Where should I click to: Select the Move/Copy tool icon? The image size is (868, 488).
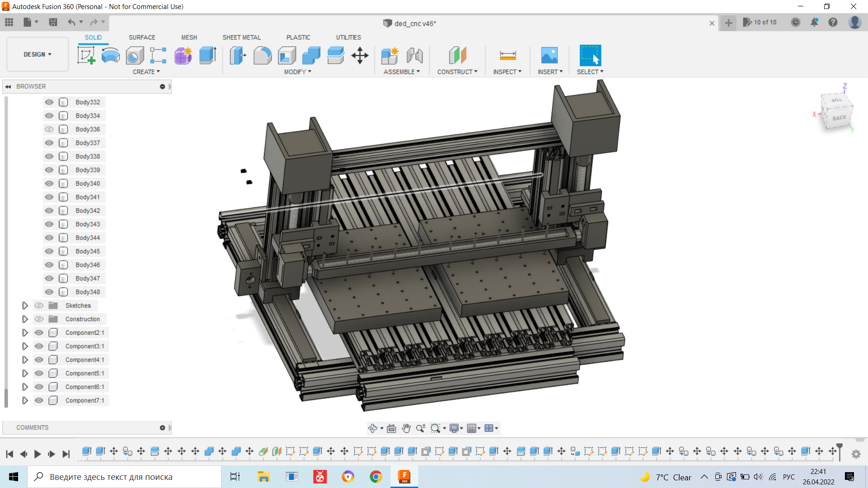(x=360, y=56)
